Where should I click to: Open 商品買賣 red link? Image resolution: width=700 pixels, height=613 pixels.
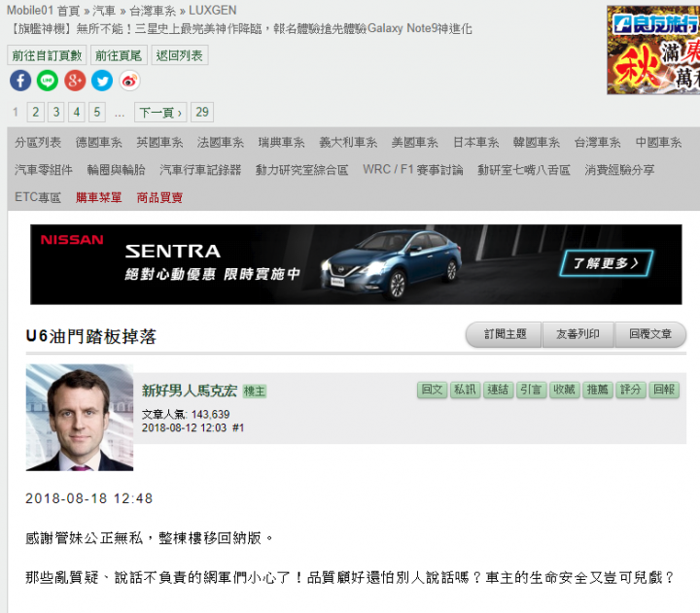(x=159, y=197)
